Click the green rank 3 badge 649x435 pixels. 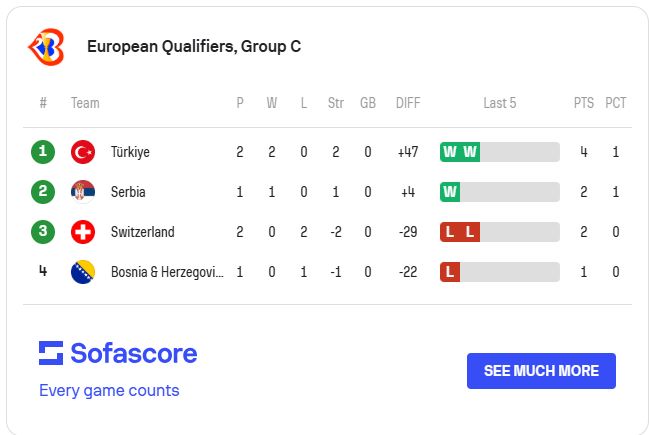point(43,232)
